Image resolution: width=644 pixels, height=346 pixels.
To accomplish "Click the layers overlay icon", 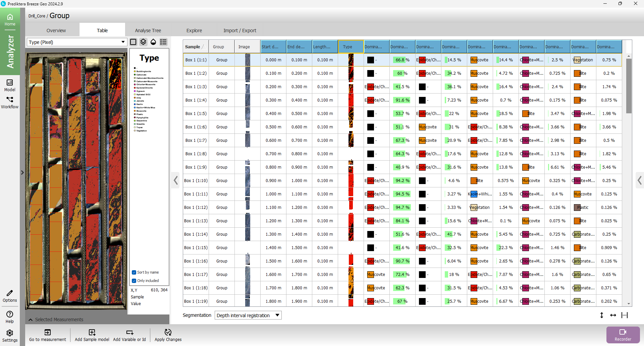I will [x=143, y=42].
